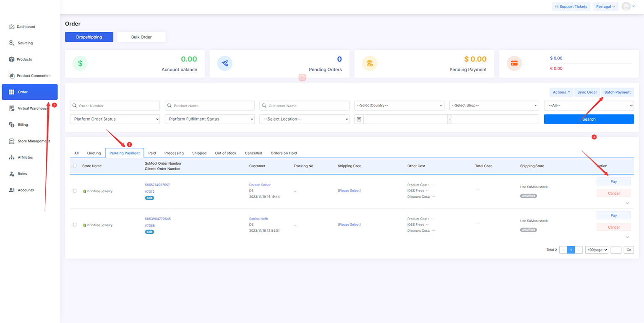Click the Sourcing magnifier icon

pyautogui.click(x=12, y=43)
